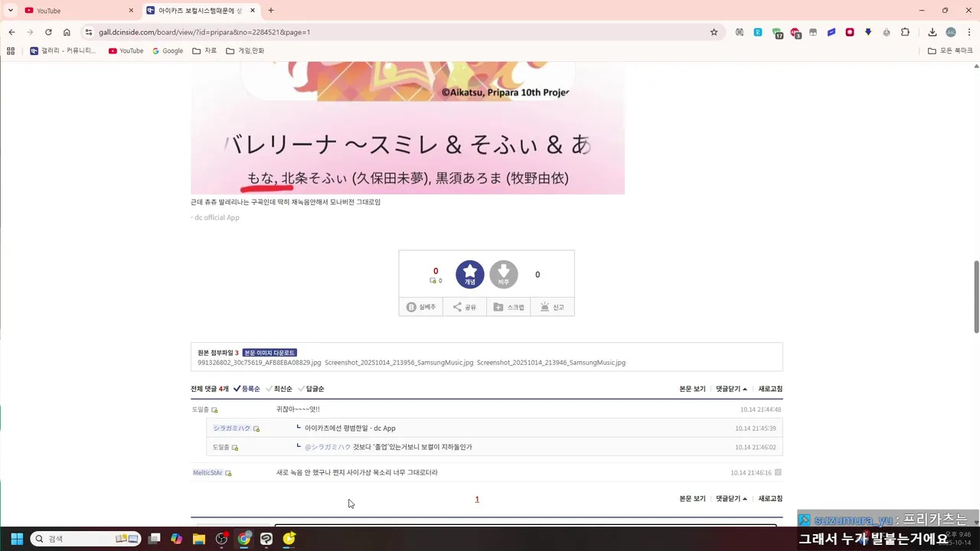The height and width of the screenshot is (551, 980).
Task: Open 게임,만화 bookmark folder
Action: point(245,51)
